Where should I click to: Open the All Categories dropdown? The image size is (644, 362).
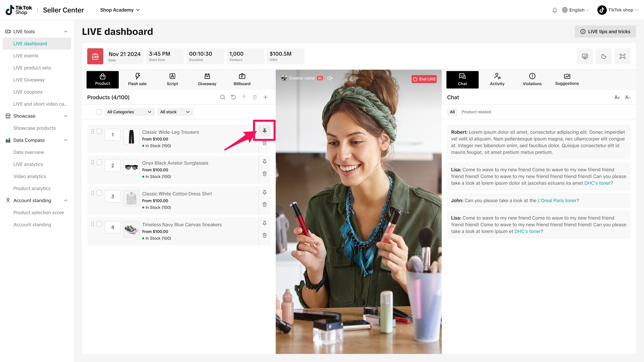click(x=129, y=112)
